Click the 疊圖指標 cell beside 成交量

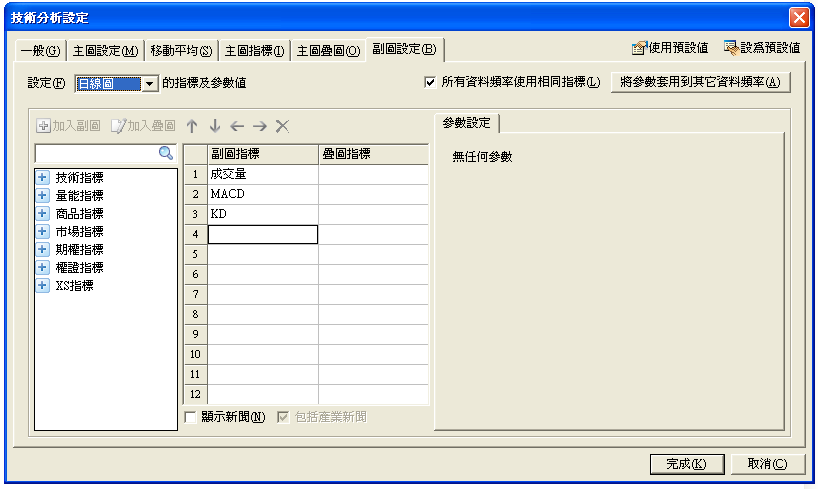point(374,174)
